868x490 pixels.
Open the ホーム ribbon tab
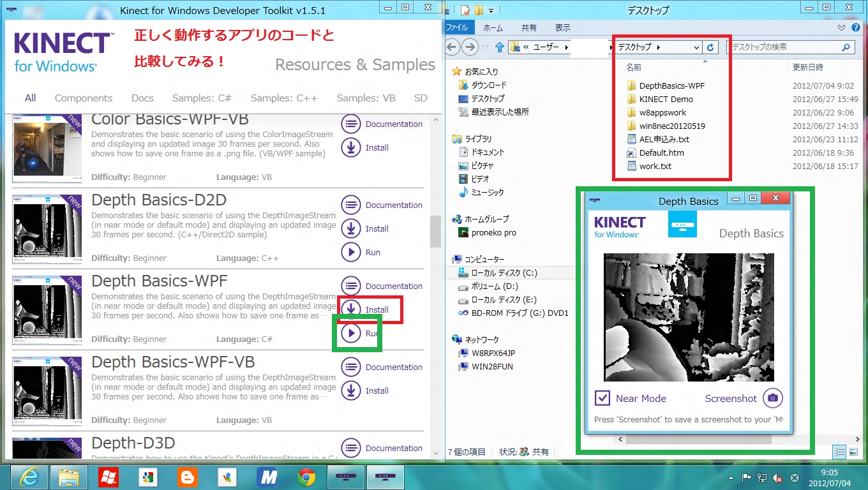[493, 28]
